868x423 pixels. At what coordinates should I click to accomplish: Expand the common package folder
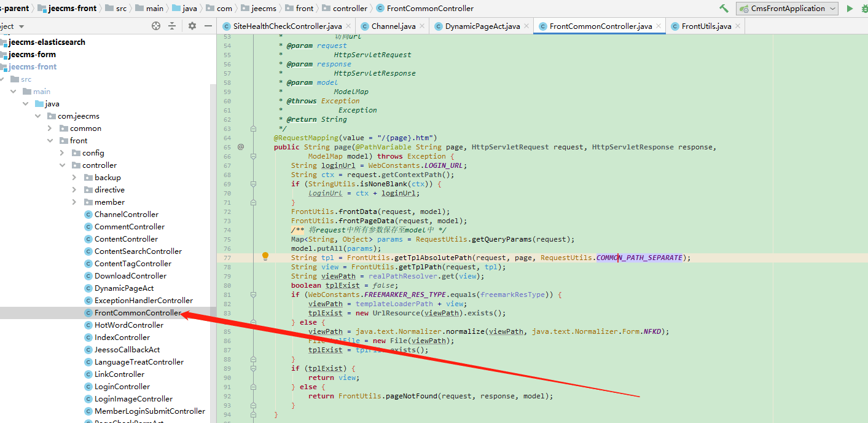[50, 128]
